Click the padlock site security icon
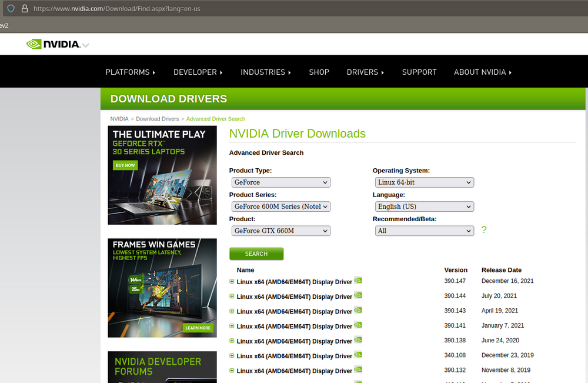This screenshot has width=588, height=383. 25,8
